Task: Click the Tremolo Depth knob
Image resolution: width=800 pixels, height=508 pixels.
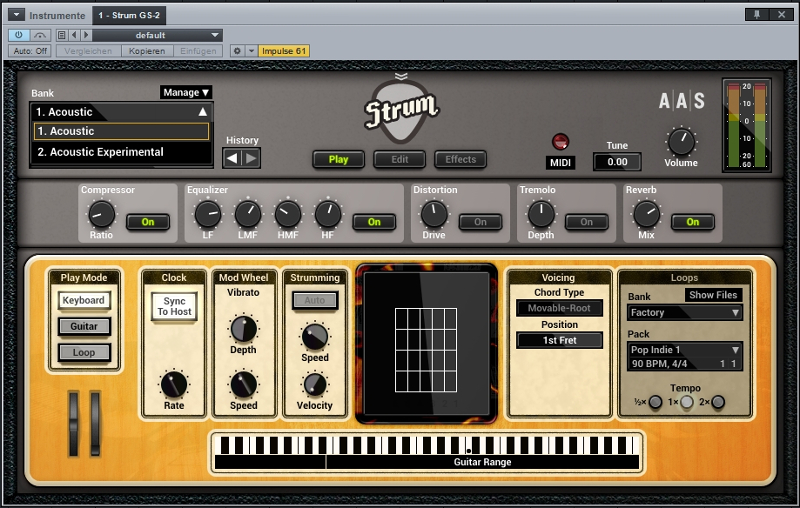Action: [541, 214]
